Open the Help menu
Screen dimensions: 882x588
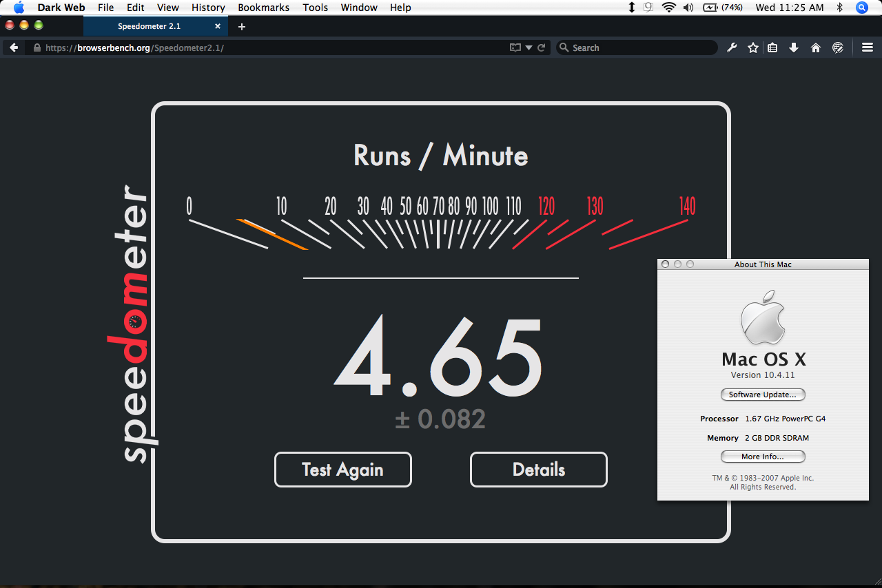coord(400,8)
